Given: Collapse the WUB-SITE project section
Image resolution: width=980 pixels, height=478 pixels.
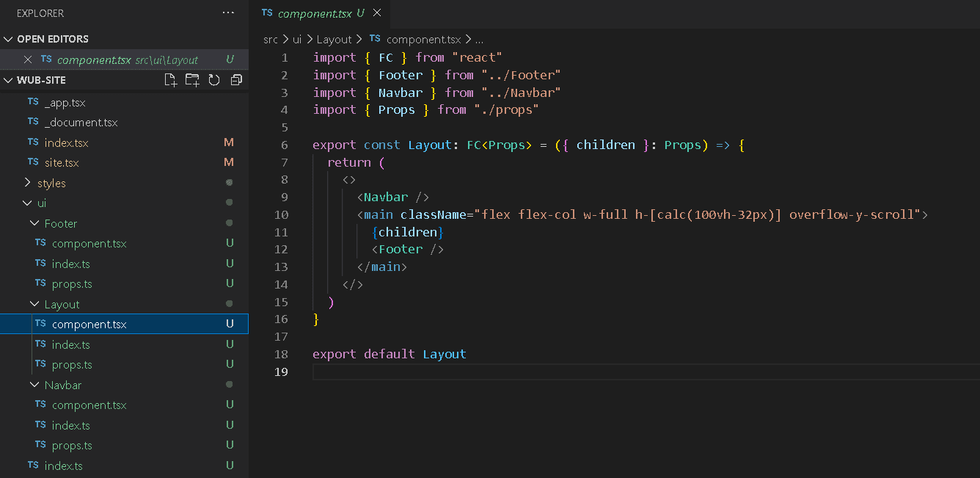Looking at the screenshot, I should 9,80.
